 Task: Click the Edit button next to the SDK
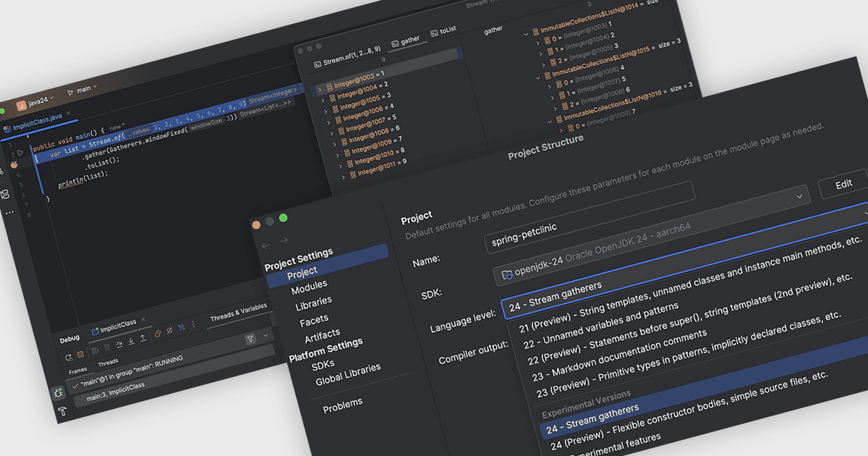tap(843, 184)
